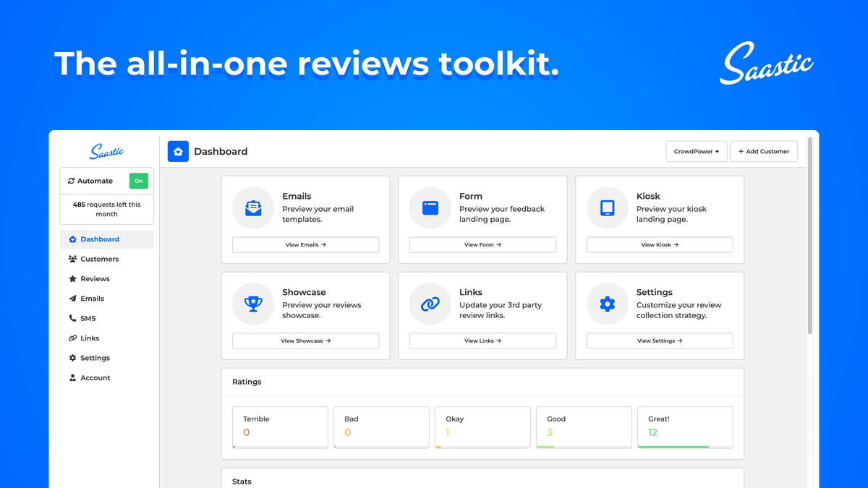
Task: Select the Links chain icon
Action: (430, 304)
